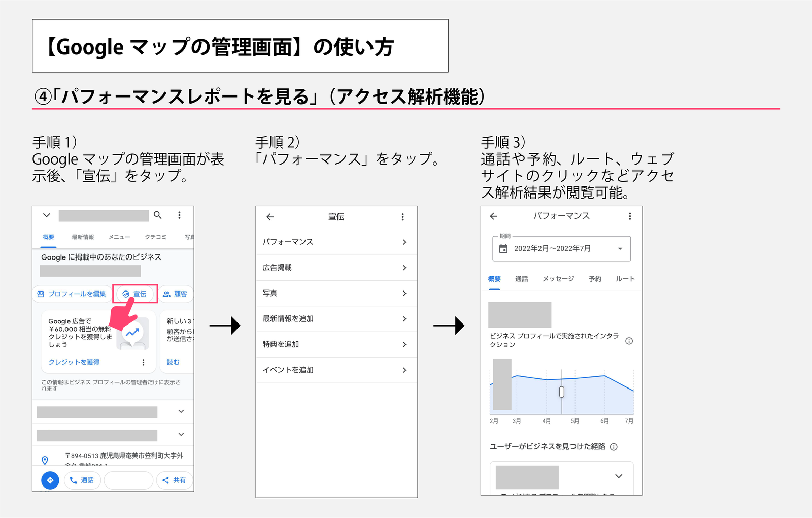Screen dimensions: 812x518
Task: Click the 〒894-0513 address line
Action: [x=124, y=456]
